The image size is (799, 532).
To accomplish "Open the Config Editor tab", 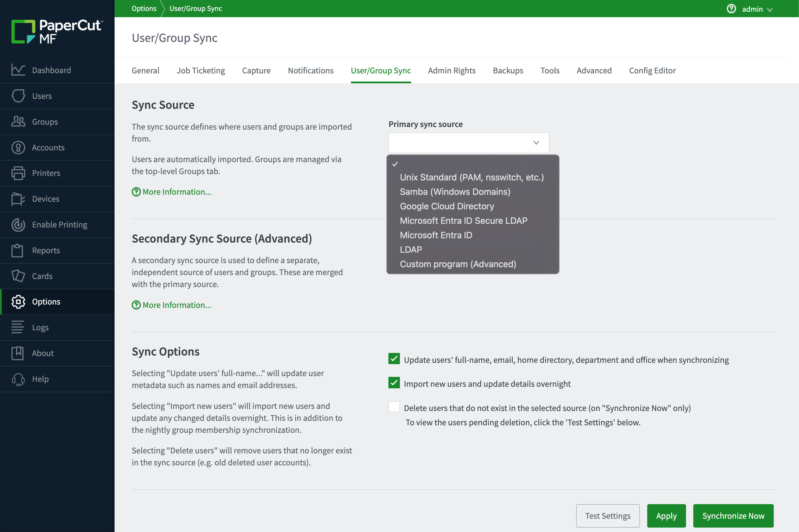I will [652, 71].
